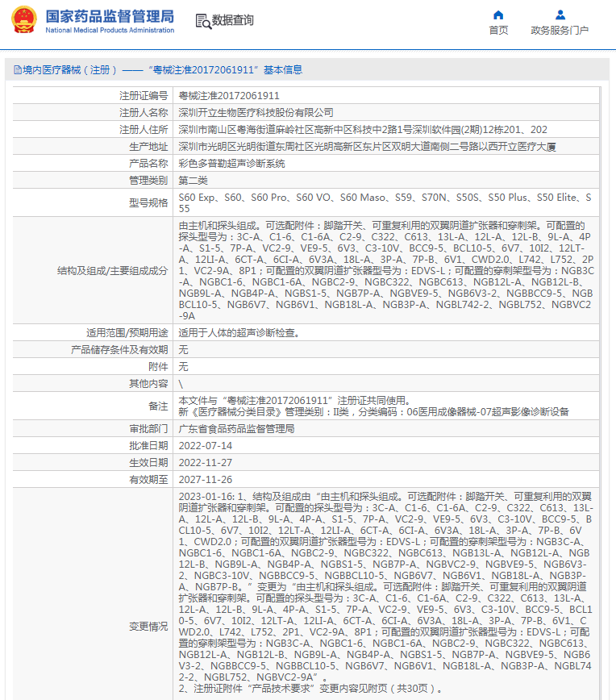
Task: Click 国家药品监督管理局 site title
Action: tap(110, 16)
